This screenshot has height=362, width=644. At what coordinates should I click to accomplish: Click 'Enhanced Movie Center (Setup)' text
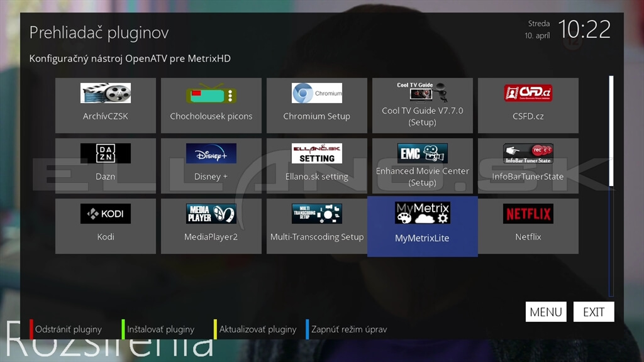pos(422,177)
